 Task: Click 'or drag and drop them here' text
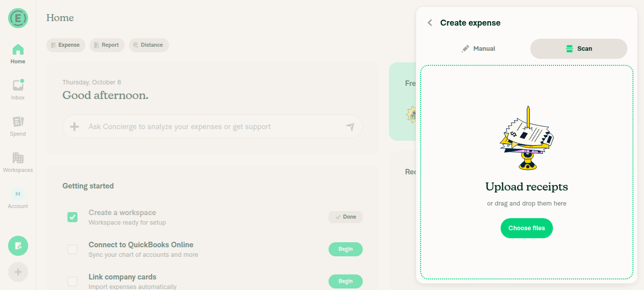coord(527,204)
